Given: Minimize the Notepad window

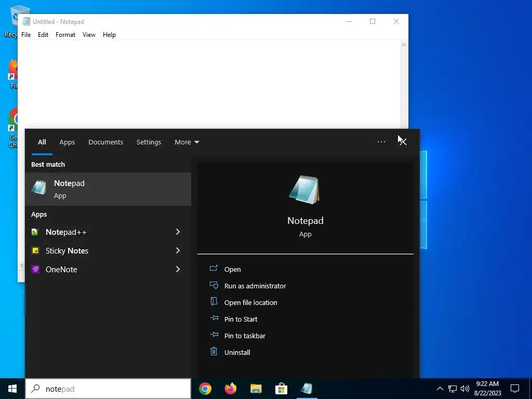Looking at the screenshot, I should [349, 21].
